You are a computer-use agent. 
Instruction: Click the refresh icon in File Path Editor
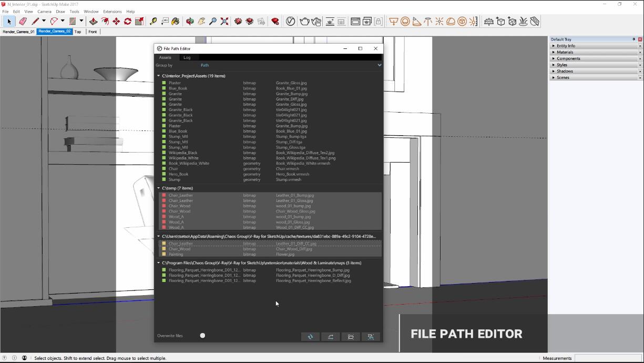[x=310, y=337]
